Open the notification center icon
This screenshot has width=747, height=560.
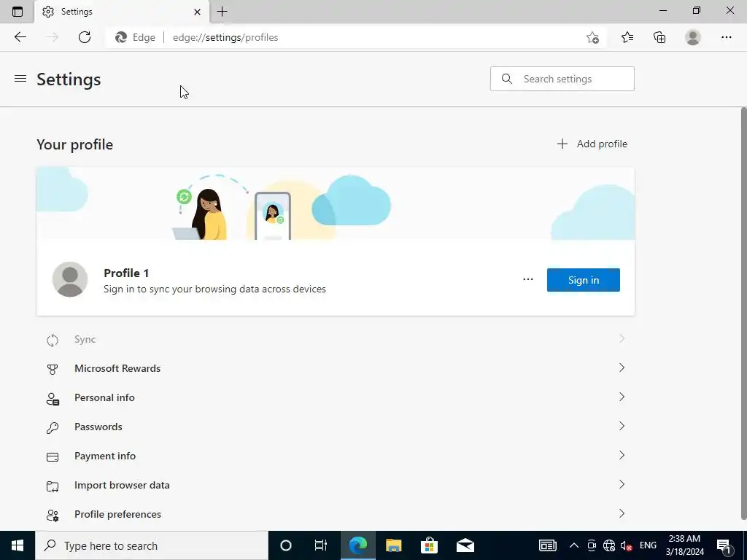[x=724, y=545]
